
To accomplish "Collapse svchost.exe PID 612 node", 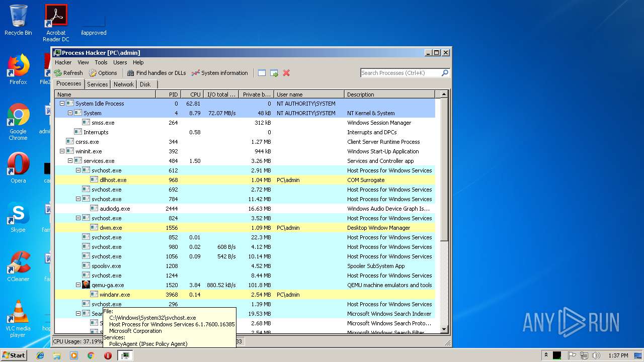I will coord(78,170).
